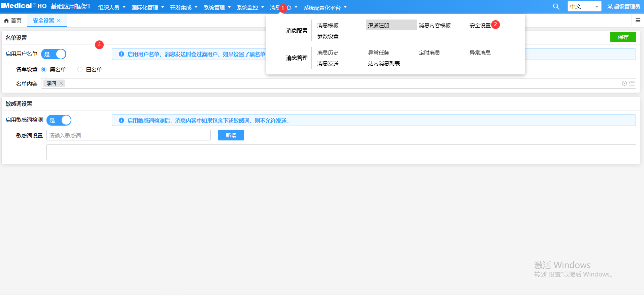
Task: Open 渠道注册 in the message menu
Action: [379, 25]
